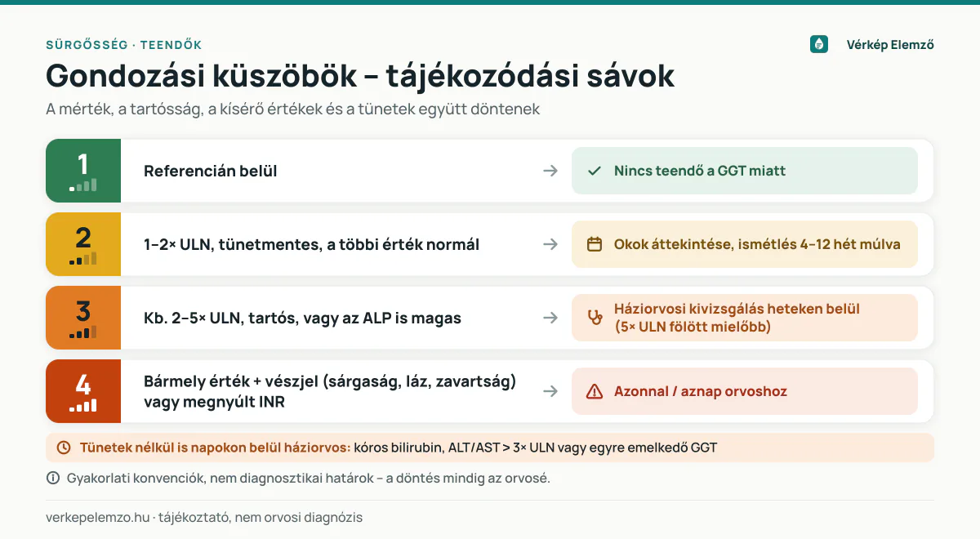The height and width of the screenshot is (539, 980).
Task: Click the checkmark icon beside Nincs teendő
Action: [595, 171]
